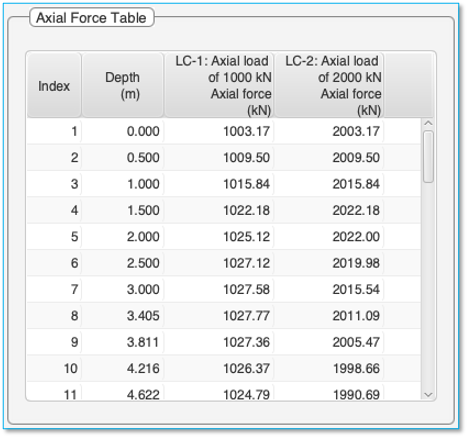Select LC-2 value 2009.50
Viewport: 468px width, 437px height.
pos(329,158)
